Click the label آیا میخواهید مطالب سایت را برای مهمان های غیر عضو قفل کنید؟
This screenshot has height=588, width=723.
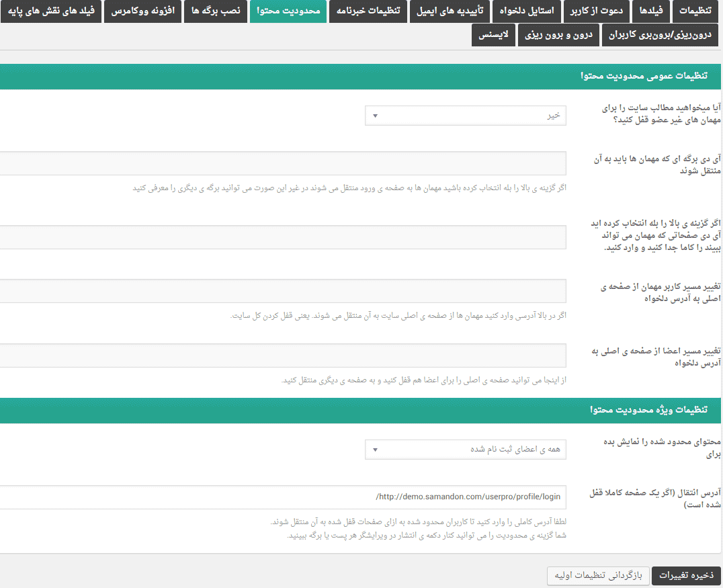click(661, 114)
